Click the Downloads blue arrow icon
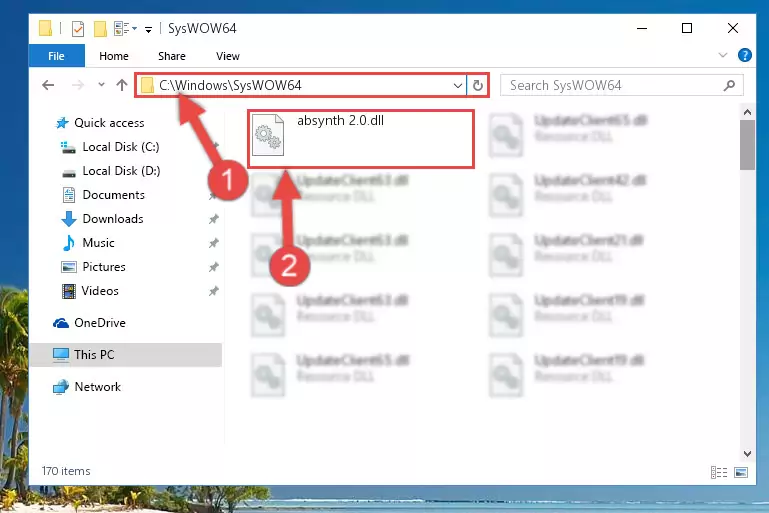Screen dimensions: 769x513 [69, 219]
